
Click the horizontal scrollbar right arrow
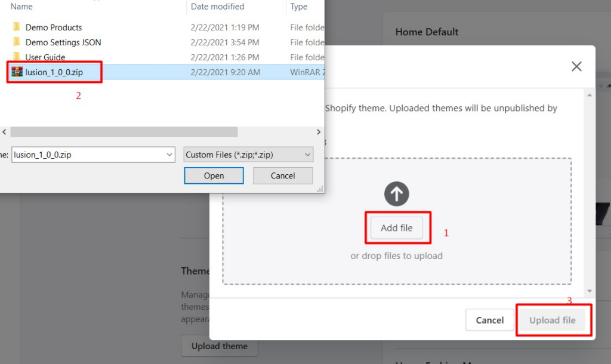[319, 132]
